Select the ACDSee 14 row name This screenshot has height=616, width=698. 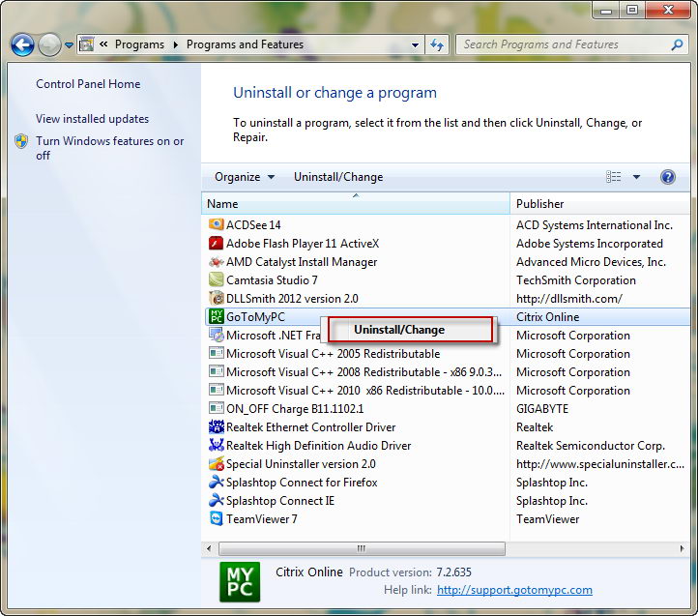pyautogui.click(x=253, y=225)
